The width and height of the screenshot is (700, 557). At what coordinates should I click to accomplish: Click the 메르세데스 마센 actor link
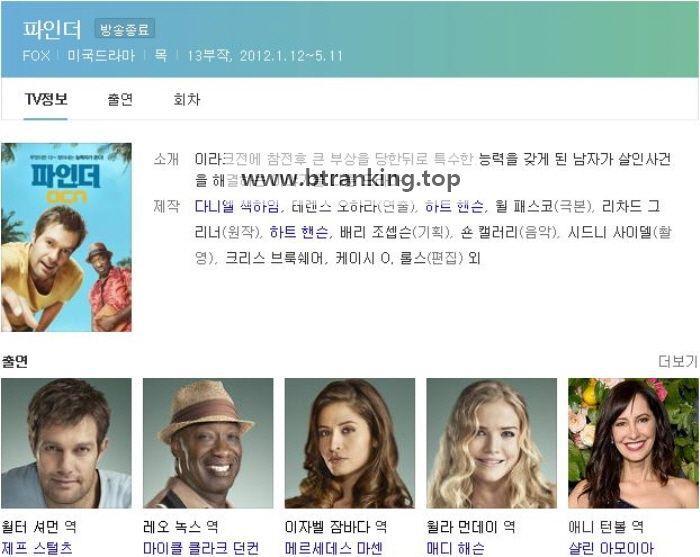click(333, 548)
